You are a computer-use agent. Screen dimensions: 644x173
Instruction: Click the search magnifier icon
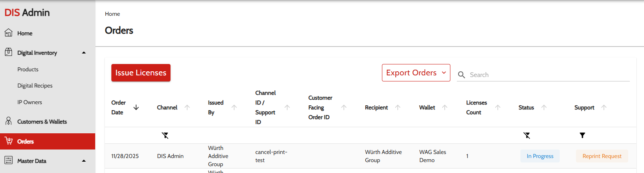(x=461, y=75)
